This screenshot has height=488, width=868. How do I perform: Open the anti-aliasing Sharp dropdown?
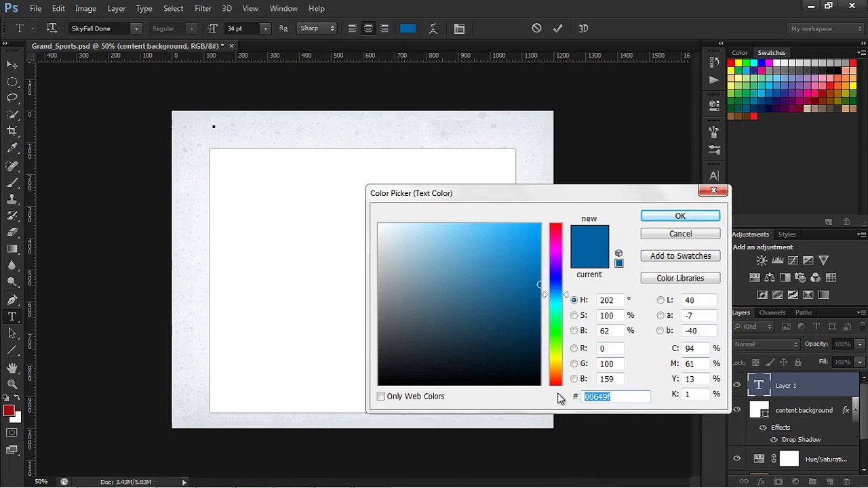(317, 28)
